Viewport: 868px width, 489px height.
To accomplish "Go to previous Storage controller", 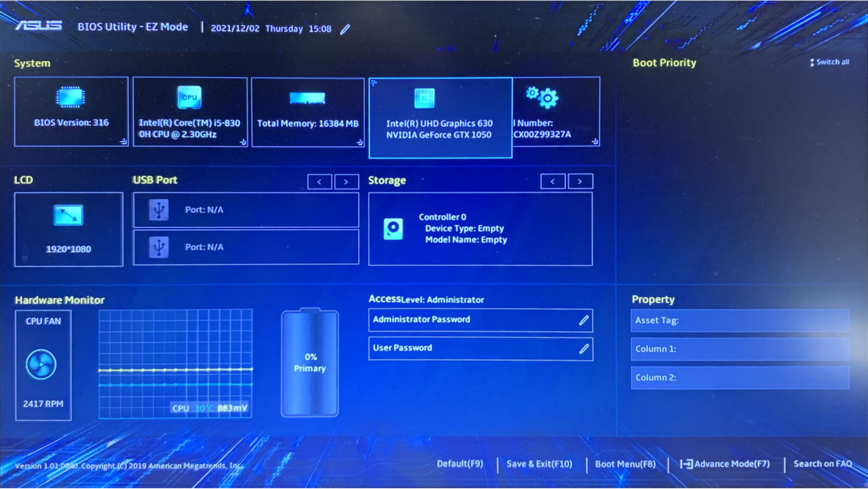I will coord(553,181).
